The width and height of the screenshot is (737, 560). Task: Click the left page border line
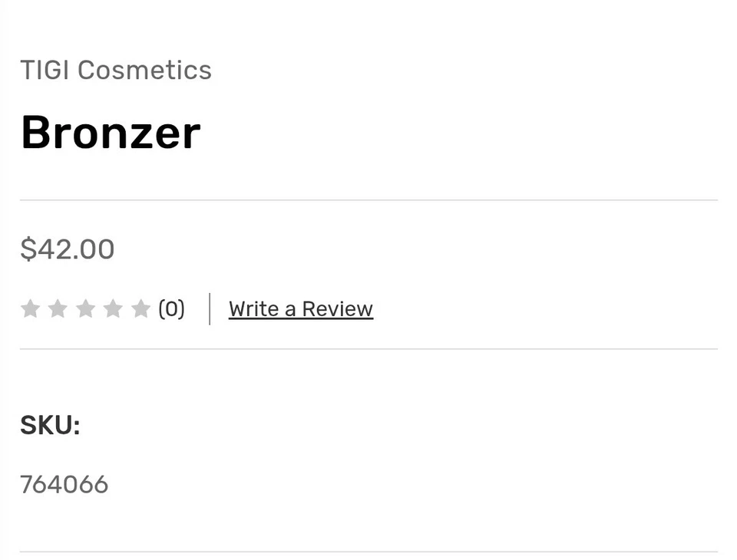tap(1, 280)
